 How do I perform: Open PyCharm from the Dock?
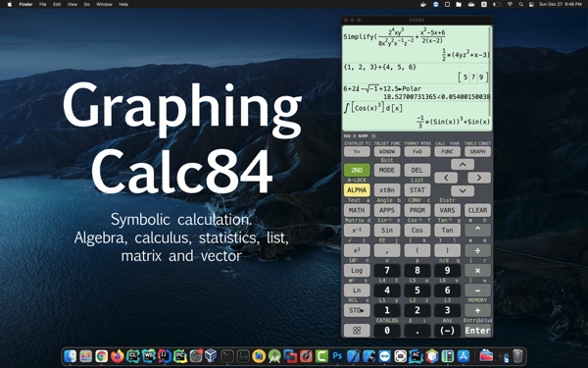coord(180,356)
